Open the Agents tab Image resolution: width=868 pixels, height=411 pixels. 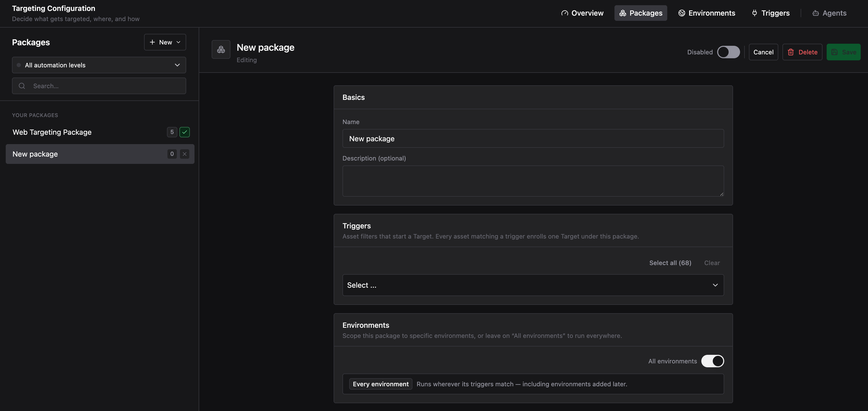click(x=829, y=13)
